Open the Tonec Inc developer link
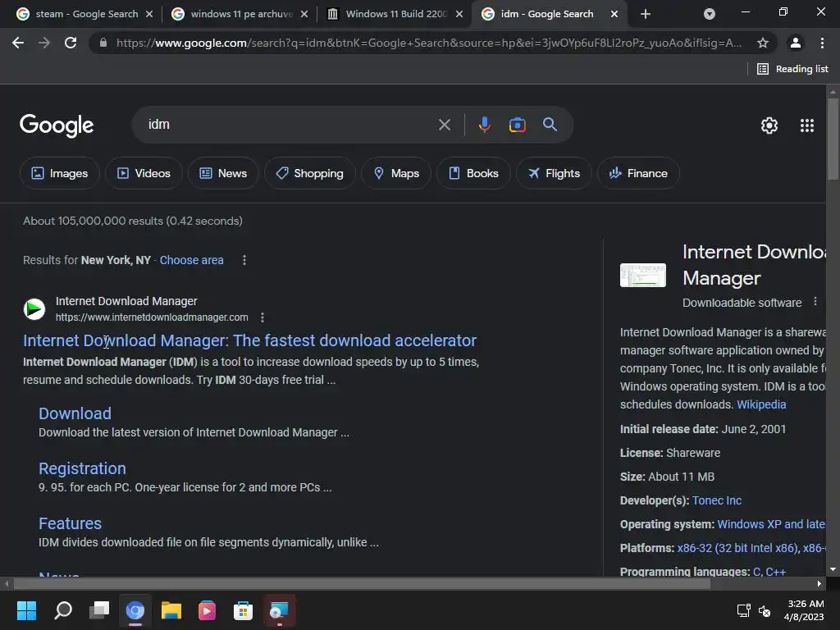 tap(717, 500)
